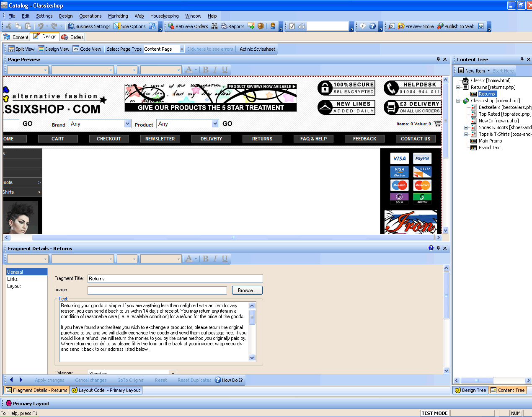Click the Business Settings toolbar icon
The height and width of the screenshot is (417, 532).
pos(71,26)
